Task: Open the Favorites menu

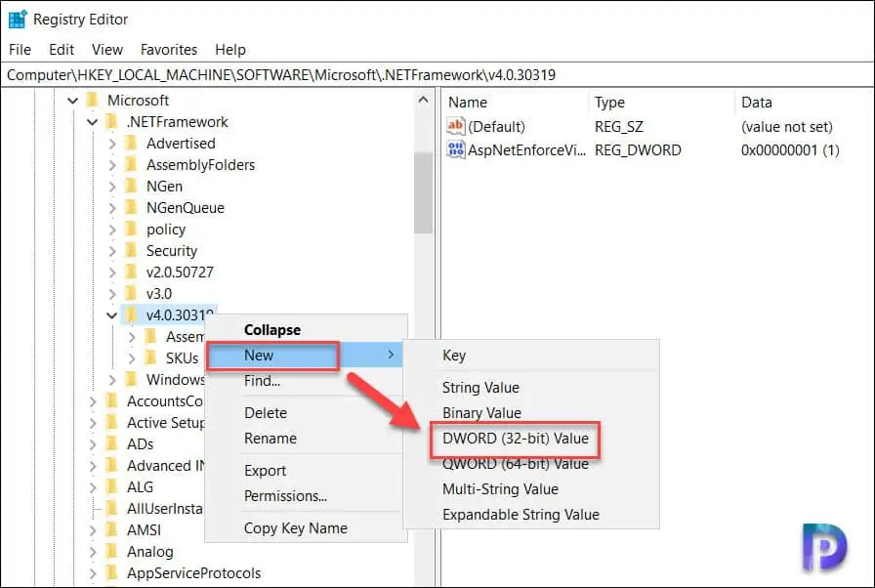Action: coord(169,50)
